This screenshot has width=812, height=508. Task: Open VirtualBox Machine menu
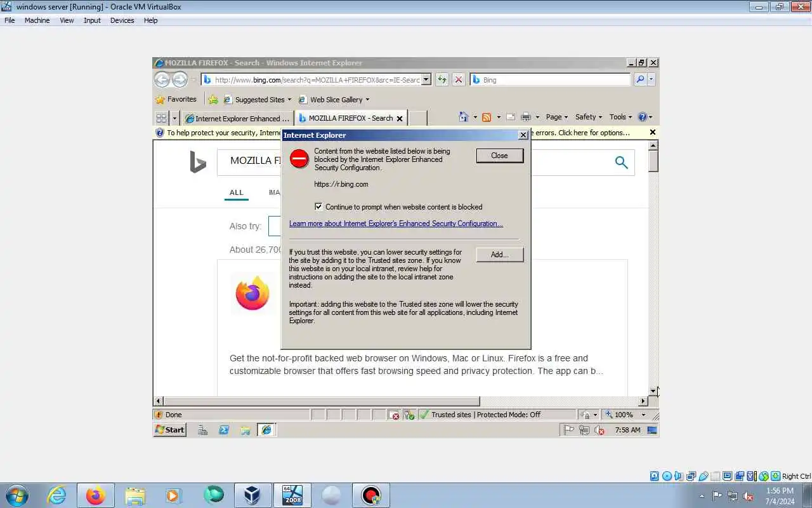point(37,20)
